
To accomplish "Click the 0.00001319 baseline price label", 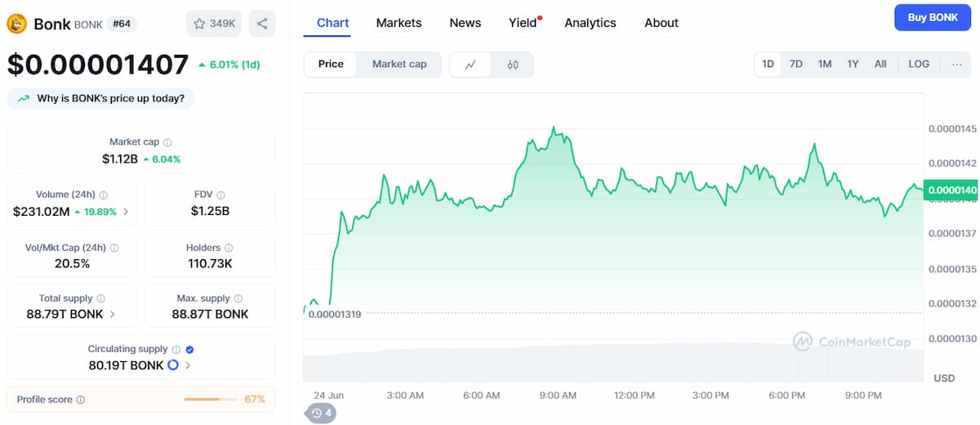I will click(x=335, y=313).
